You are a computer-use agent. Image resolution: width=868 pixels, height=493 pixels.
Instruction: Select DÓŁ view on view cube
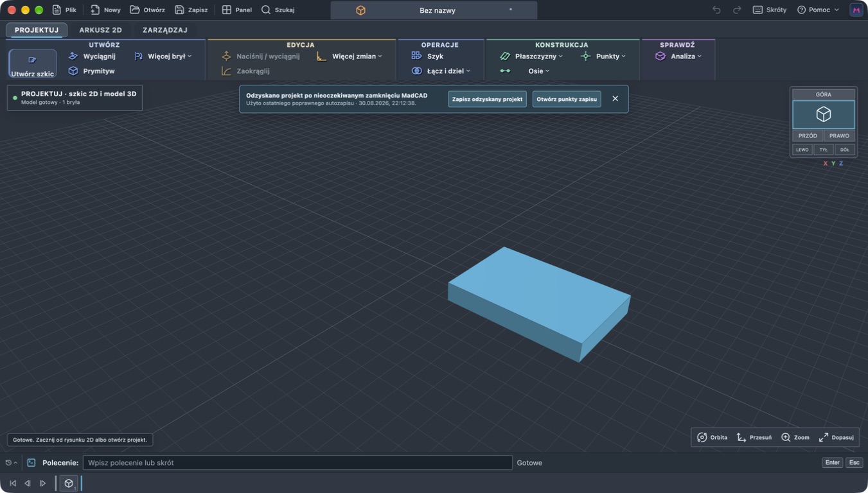[844, 150]
